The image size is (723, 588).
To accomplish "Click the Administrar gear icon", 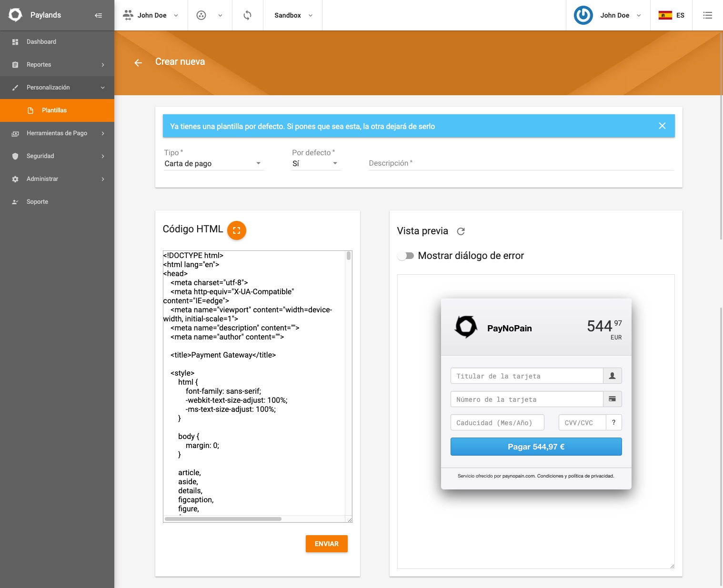I will (x=15, y=179).
